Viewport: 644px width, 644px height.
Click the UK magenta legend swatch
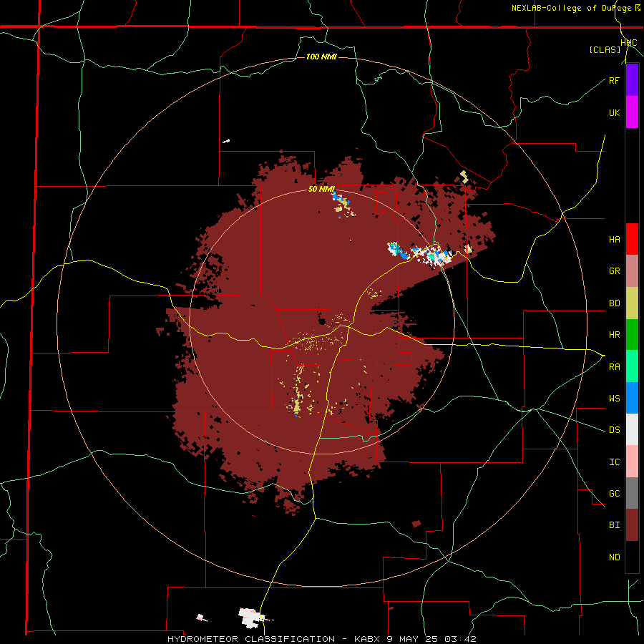coord(632,112)
